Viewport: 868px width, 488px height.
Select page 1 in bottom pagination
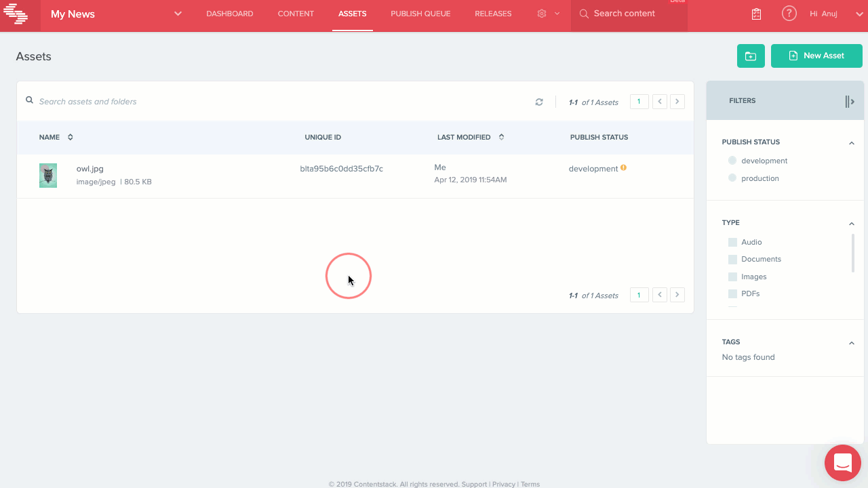(x=639, y=295)
